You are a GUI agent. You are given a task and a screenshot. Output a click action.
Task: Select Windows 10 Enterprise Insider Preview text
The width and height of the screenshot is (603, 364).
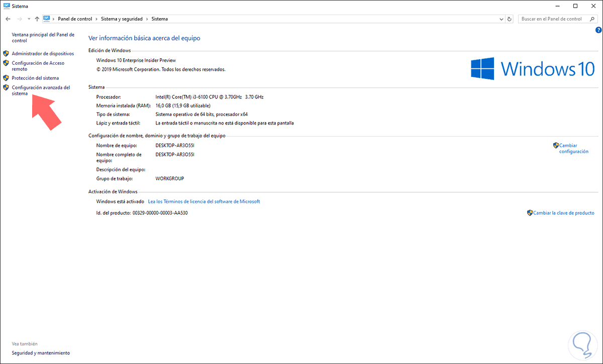(x=136, y=60)
